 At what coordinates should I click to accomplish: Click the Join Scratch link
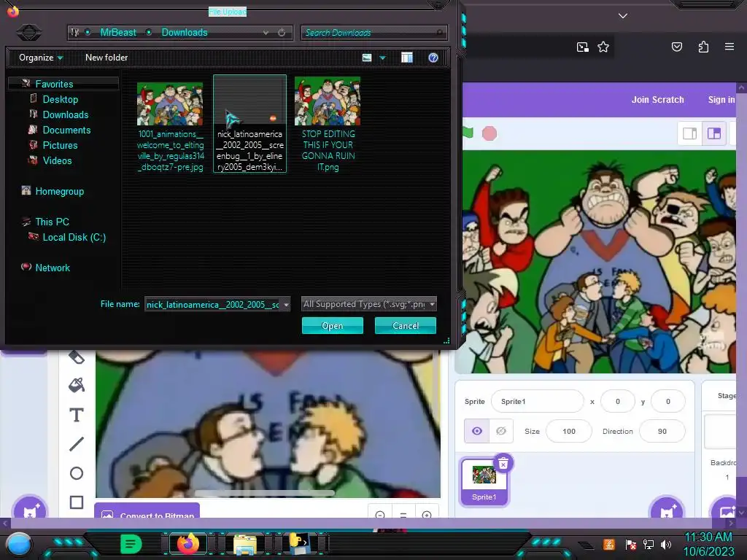point(657,99)
